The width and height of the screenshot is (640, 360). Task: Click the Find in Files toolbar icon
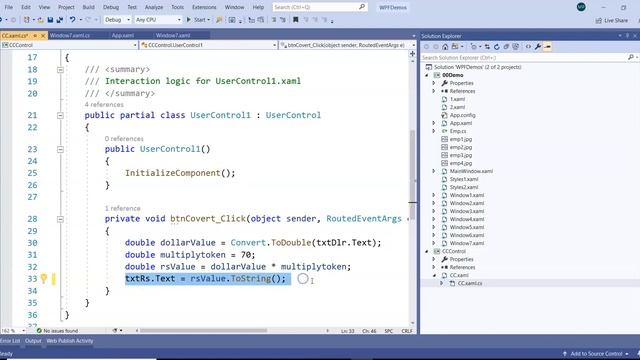coord(219,20)
